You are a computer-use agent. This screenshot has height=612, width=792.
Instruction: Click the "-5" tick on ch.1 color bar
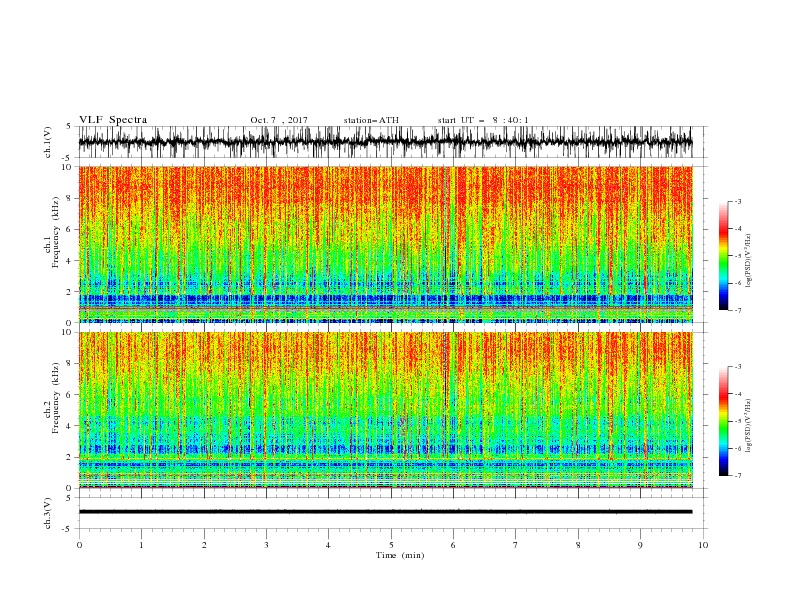738,256
